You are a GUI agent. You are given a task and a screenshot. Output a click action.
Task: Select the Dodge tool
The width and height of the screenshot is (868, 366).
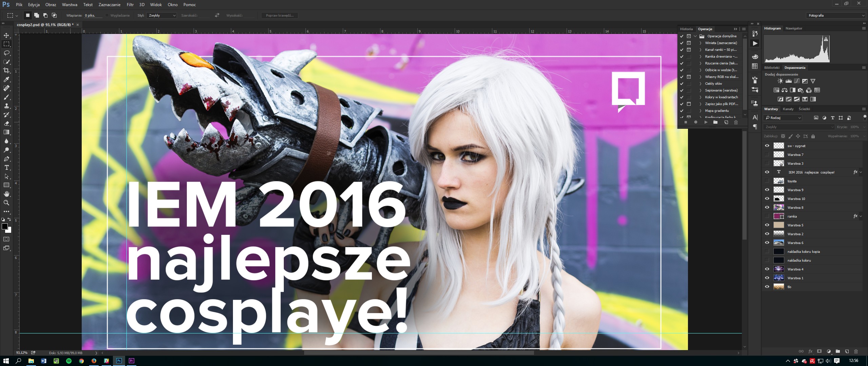click(6, 150)
